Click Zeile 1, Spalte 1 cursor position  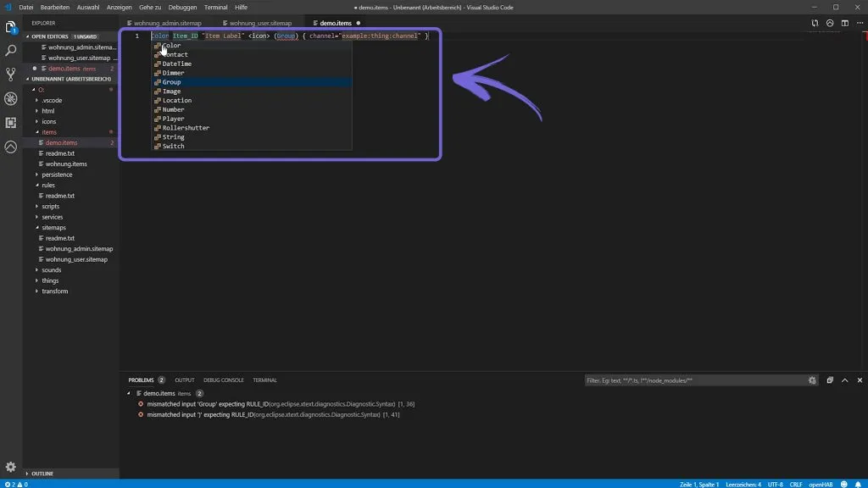pos(699,484)
